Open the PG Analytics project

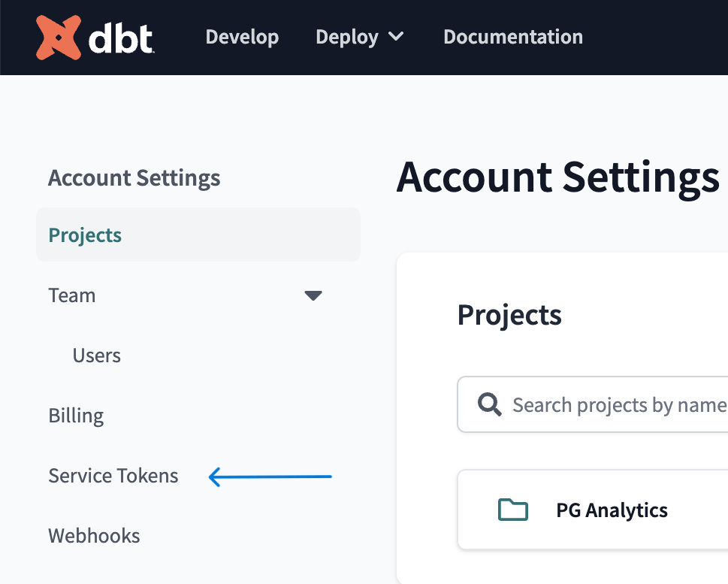click(612, 510)
